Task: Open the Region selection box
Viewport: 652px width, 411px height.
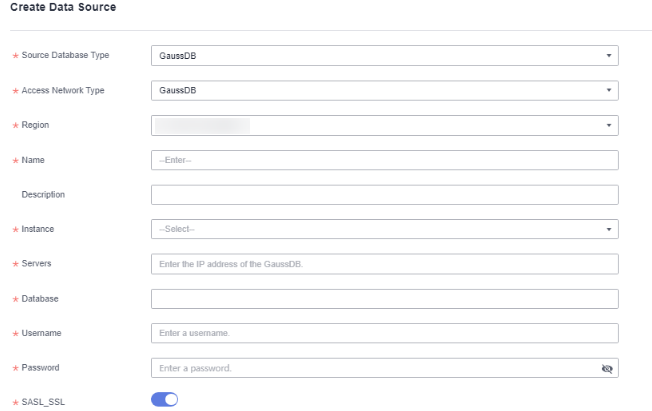Action: coord(385,125)
